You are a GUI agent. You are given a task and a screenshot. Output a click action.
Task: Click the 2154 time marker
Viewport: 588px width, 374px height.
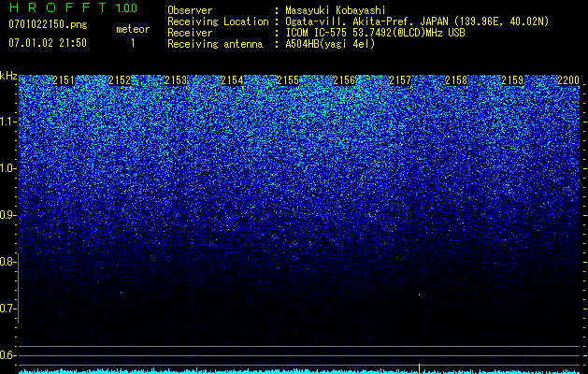pyautogui.click(x=232, y=80)
